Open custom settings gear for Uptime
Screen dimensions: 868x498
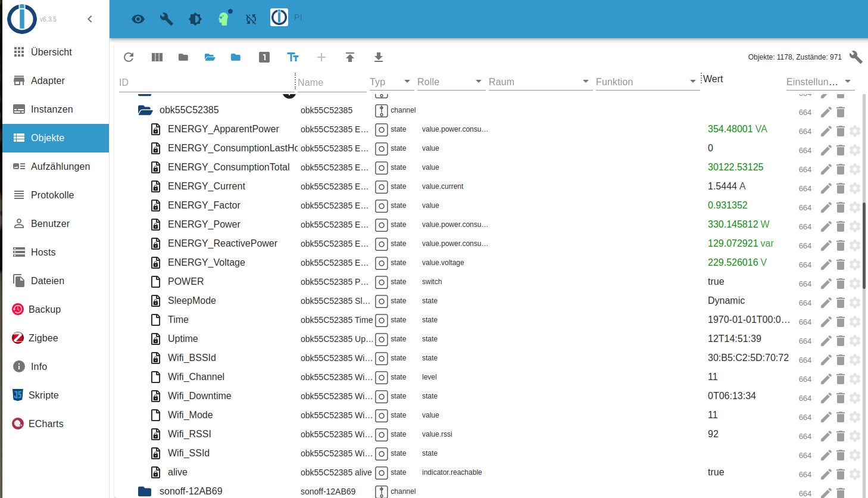coord(855,341)
